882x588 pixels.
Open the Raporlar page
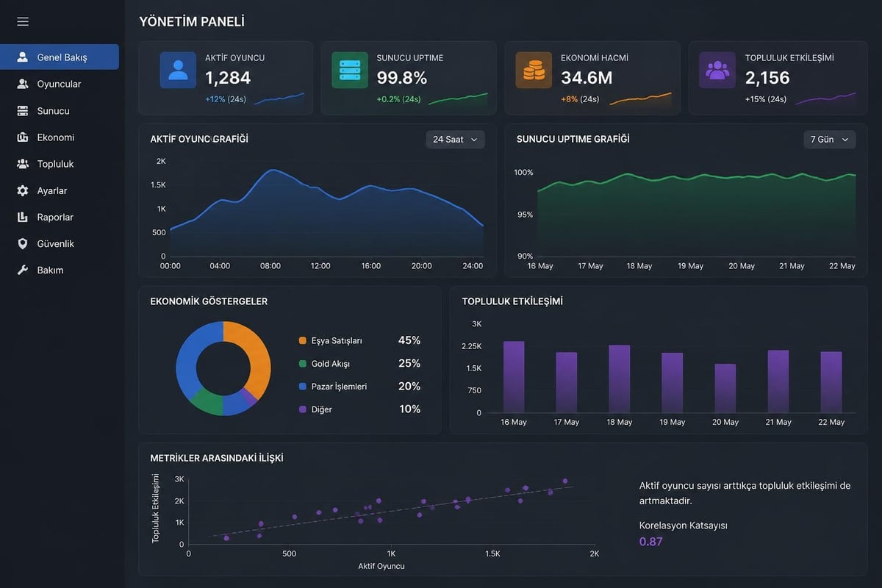click(x=60, y=217)
